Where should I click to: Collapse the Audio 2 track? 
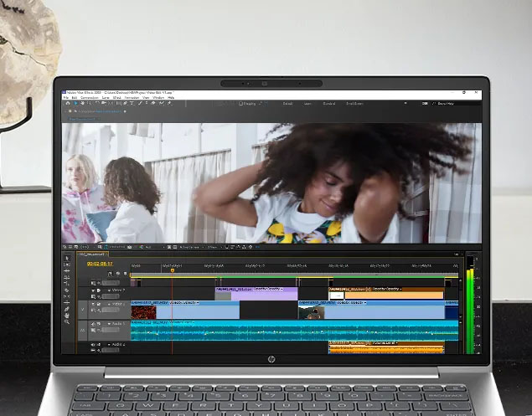tap(109, 345)
